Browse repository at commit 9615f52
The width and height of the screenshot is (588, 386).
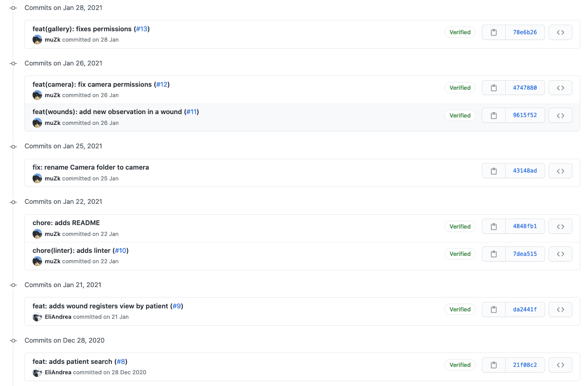(560, 115)
